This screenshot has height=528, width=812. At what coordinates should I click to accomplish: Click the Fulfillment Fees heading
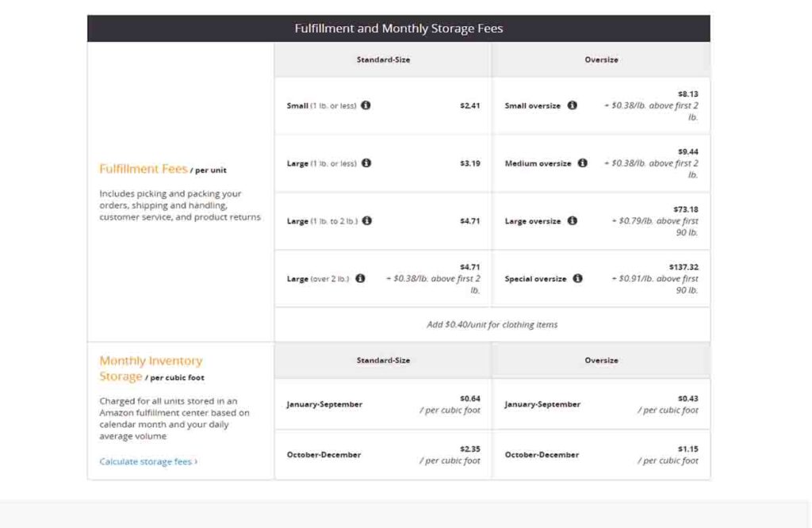(144, 169)
